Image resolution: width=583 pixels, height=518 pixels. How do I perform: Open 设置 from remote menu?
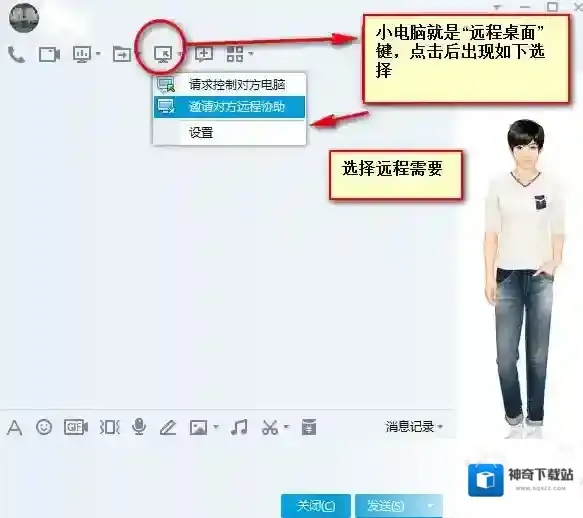(229, 132)
